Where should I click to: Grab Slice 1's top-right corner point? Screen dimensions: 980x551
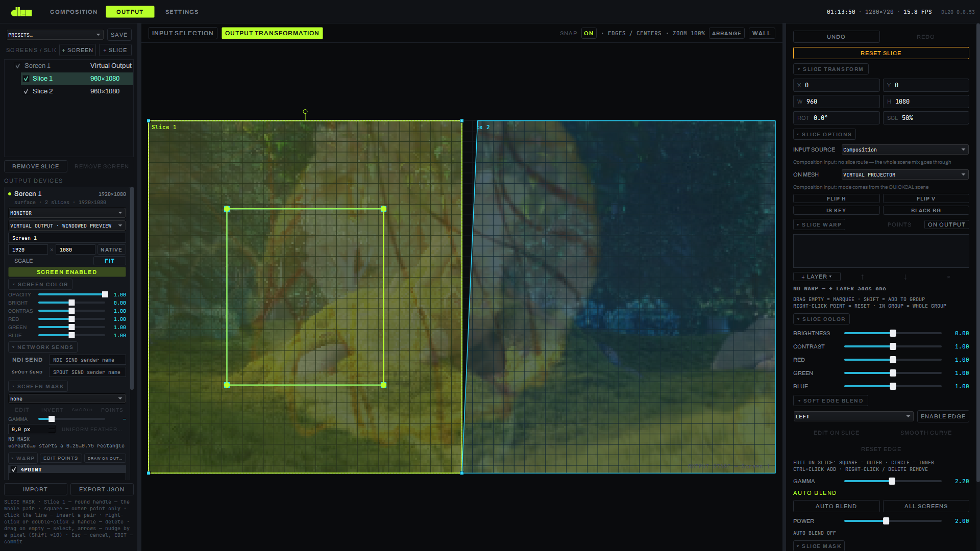click(462, 121)
